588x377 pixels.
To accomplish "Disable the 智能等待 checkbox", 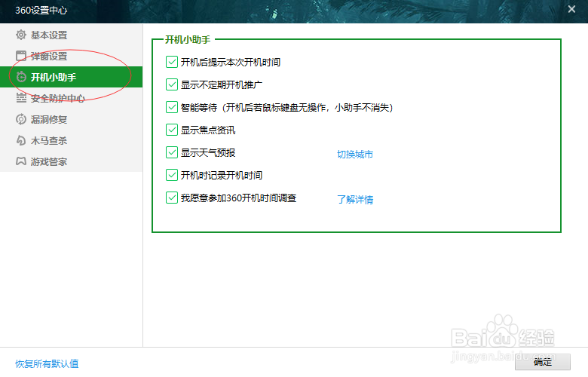I will [172, 107].
